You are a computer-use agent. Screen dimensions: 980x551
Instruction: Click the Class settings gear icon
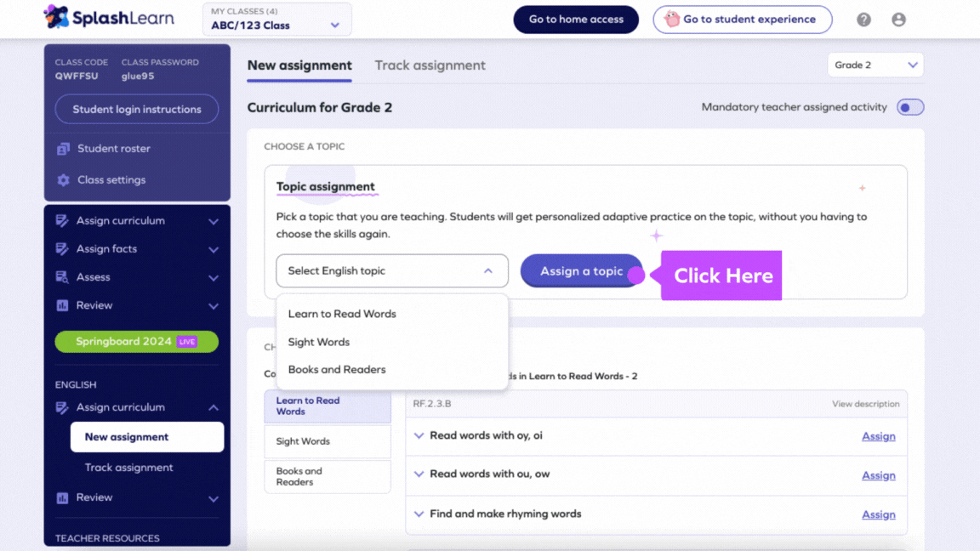point(63,180)
